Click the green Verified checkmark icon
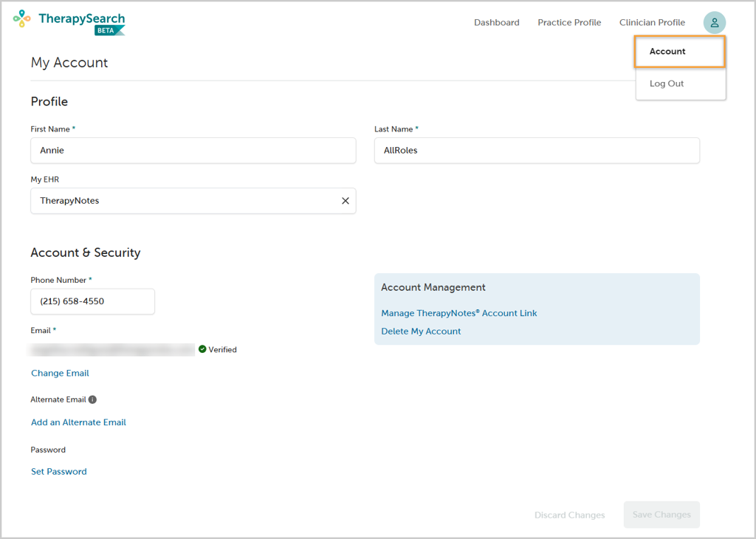The image size is (756, 539). tap(202, 349)
